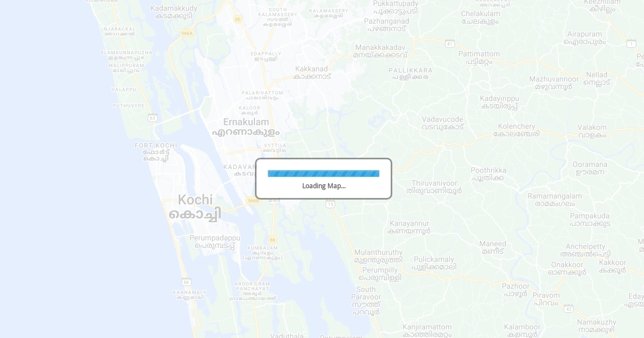
Task: Click the Thiruvaniyoor place label
Action: 434,187
